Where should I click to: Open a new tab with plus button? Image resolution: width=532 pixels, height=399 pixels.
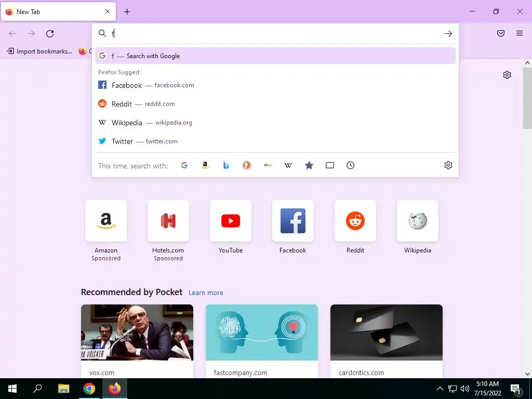coord(127,12)
